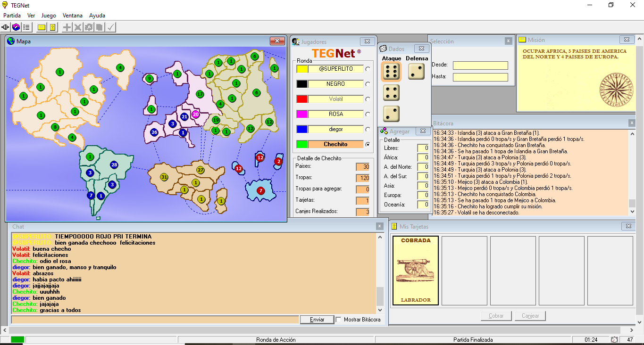Click the clock icon in status bar
This screenshot has height=345, width=644.
pyautogui.click(x=614, y=340)
